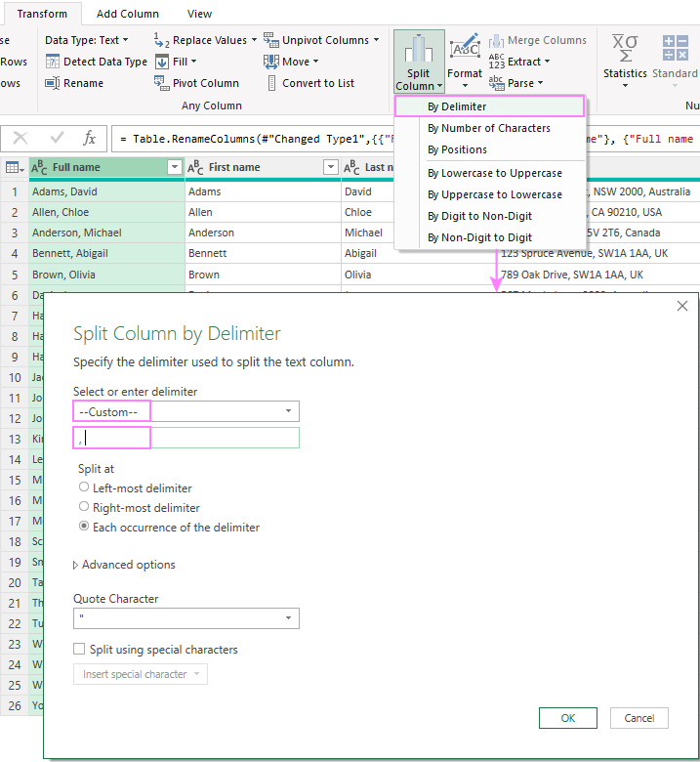This screenshot has width=700, height=762.
Task: Click the First name column type icon
Action: 195,168
